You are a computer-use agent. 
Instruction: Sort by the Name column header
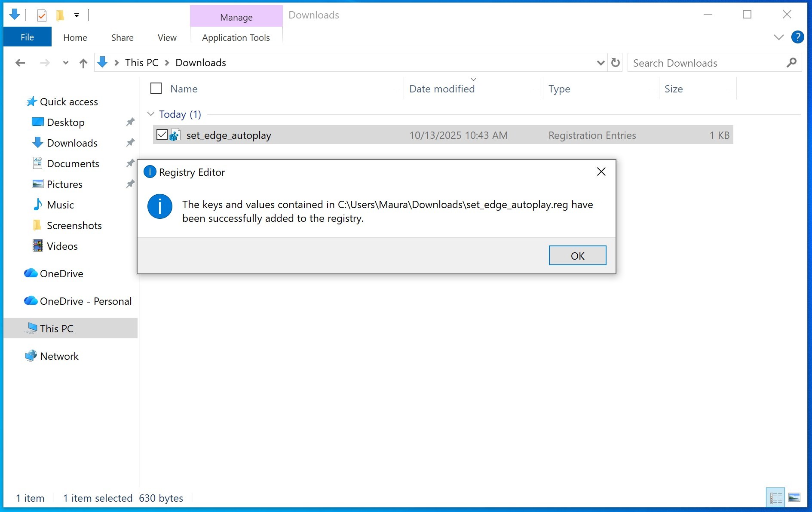point(184,89)
